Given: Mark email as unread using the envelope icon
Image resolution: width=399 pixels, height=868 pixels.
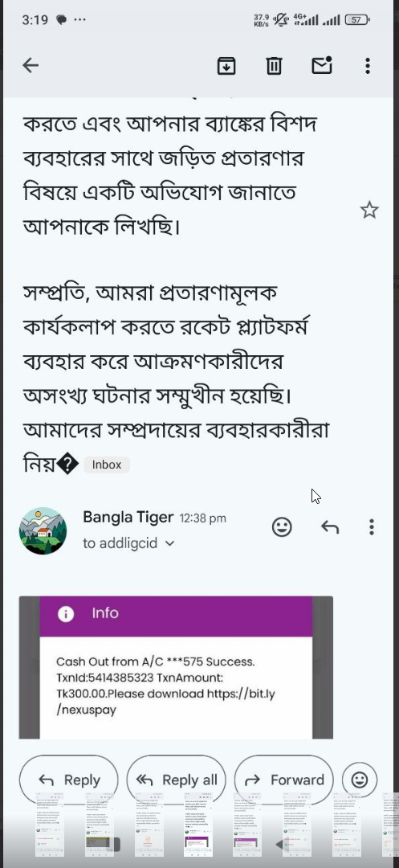Looking at the screenshot, I should (x=322, y=65).
